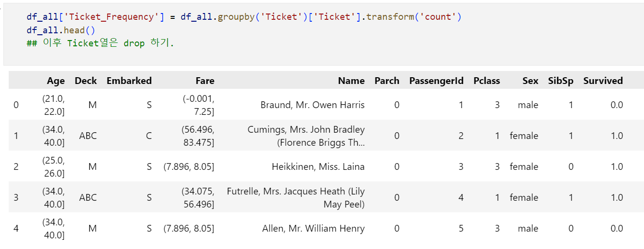Select the Age column header

(56, 81)
